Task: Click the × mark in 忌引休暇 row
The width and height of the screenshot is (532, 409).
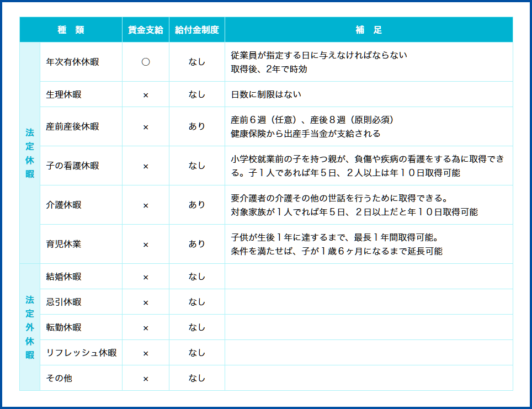Action: [x=146, y=302]
